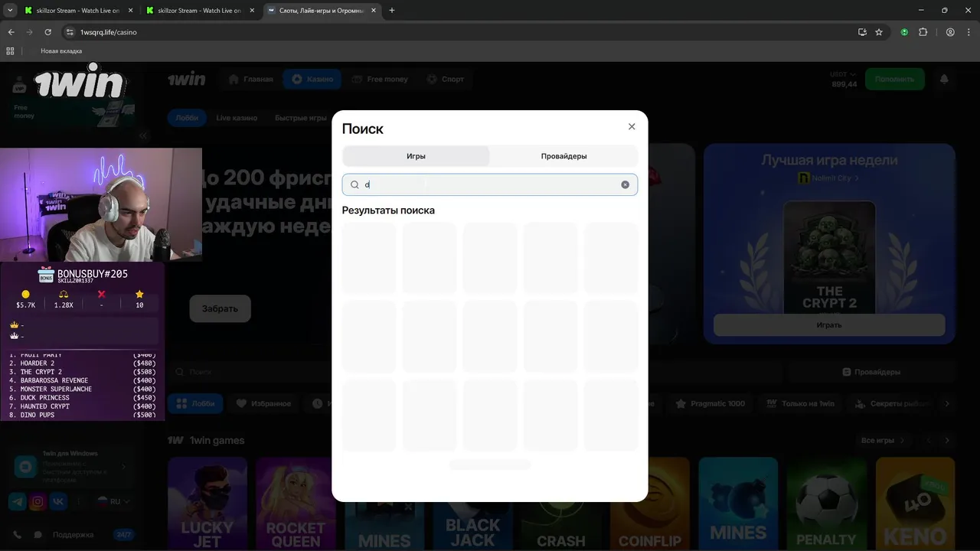Click the magnifier icon in search field

354,184
